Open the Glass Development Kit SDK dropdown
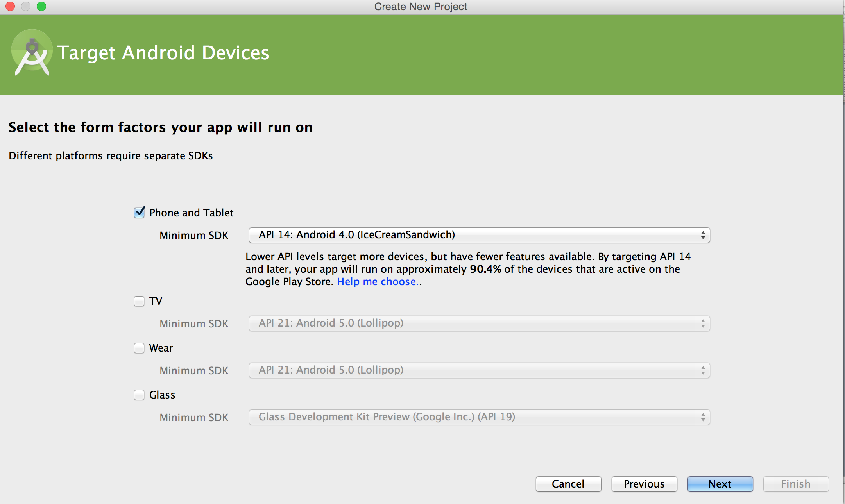Image resolution: width=845 pixels, height=504 pixels. (x=479, y=417)
